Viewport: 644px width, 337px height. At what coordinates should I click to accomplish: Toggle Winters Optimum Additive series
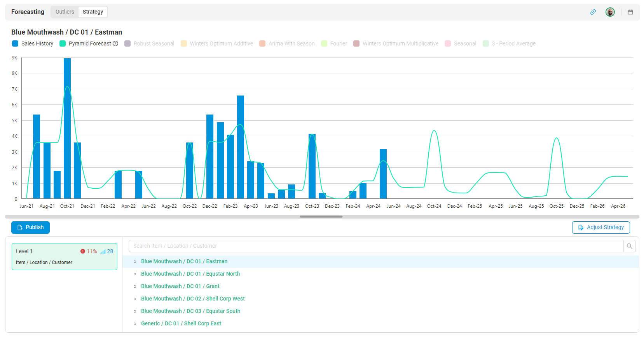pyautogui.click(x=217, y=43)
